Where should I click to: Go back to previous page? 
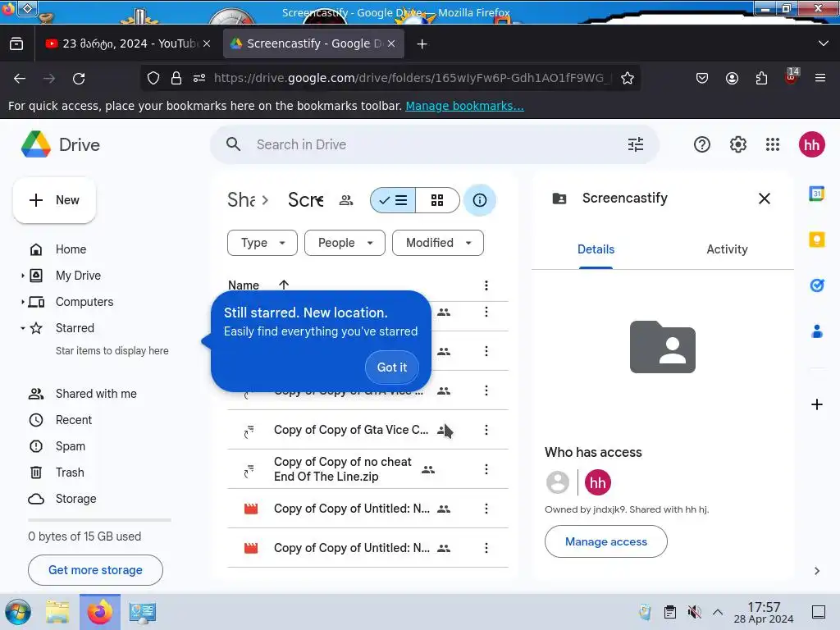click(20, 79)
